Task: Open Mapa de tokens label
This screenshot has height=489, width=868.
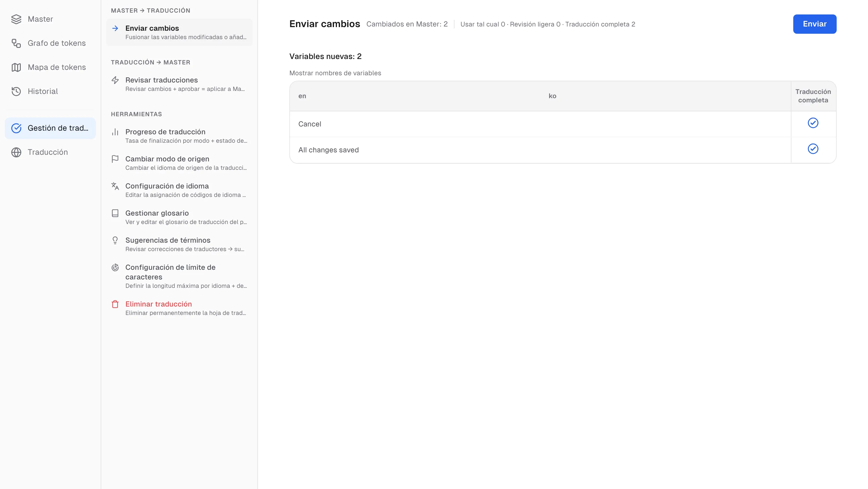Action: [57, 67]
